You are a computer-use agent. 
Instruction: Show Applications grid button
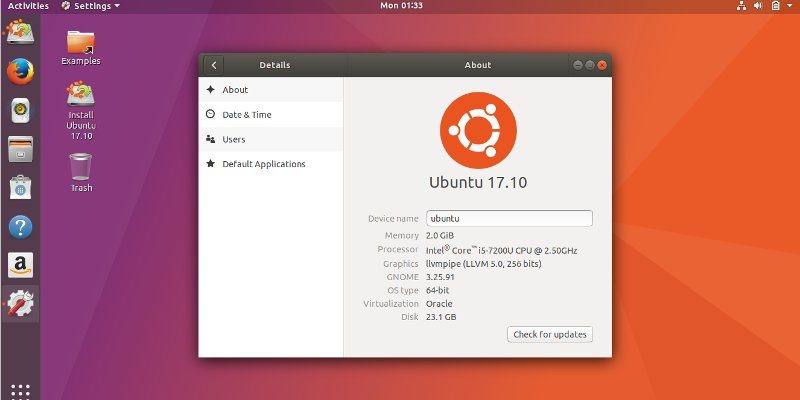20,391
